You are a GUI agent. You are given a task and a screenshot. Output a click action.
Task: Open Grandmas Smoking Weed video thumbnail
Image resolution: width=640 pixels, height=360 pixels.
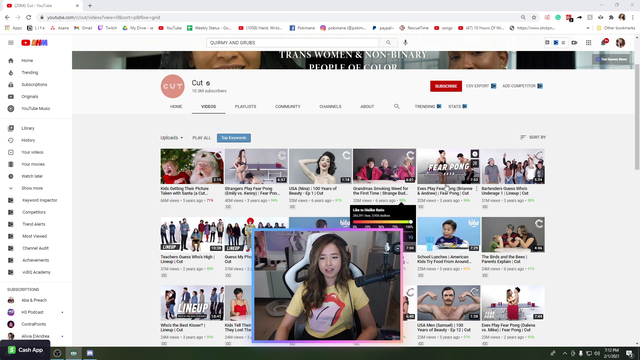[x=384, y=166]
